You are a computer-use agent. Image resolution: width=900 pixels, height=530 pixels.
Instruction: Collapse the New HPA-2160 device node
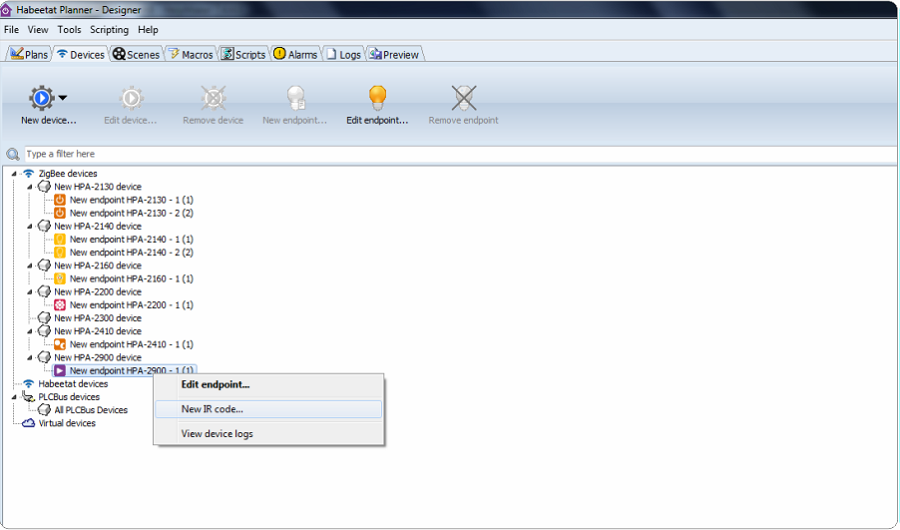[x=30, y=265]
